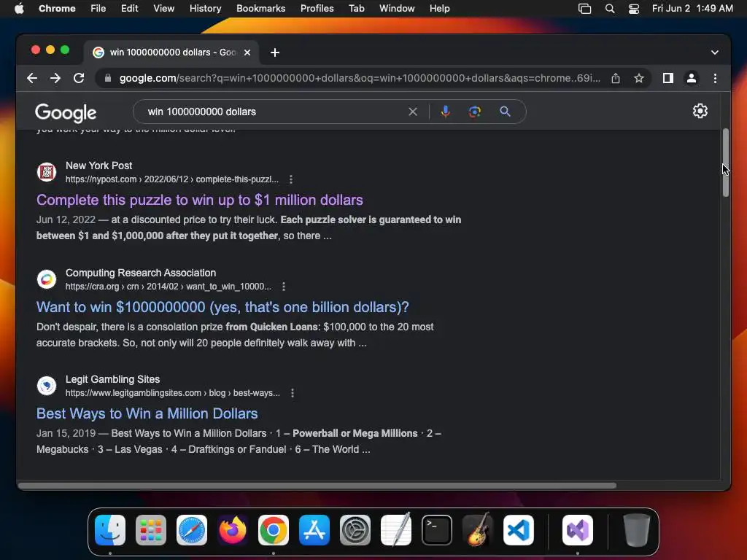Open the History menu

(205, 9)
